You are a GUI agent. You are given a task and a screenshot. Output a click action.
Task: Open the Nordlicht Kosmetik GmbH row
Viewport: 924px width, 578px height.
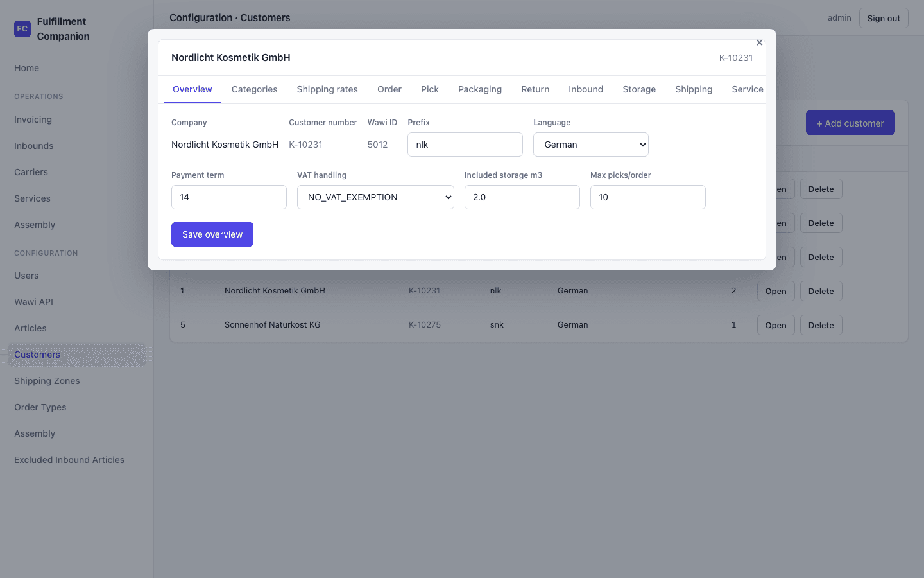point(776,291)
